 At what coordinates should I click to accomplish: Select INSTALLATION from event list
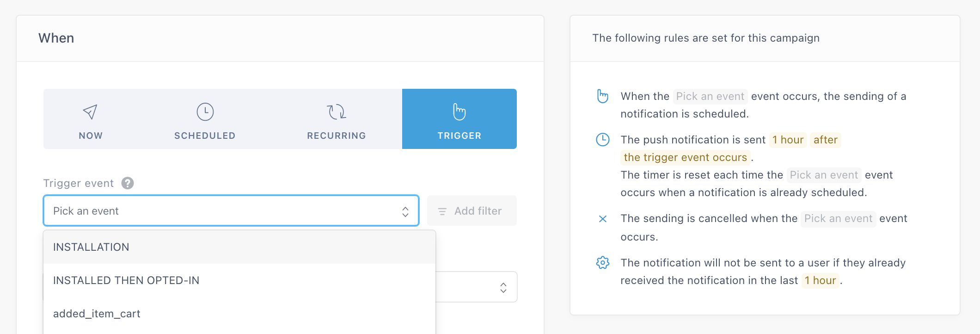(x=91, y=247)
